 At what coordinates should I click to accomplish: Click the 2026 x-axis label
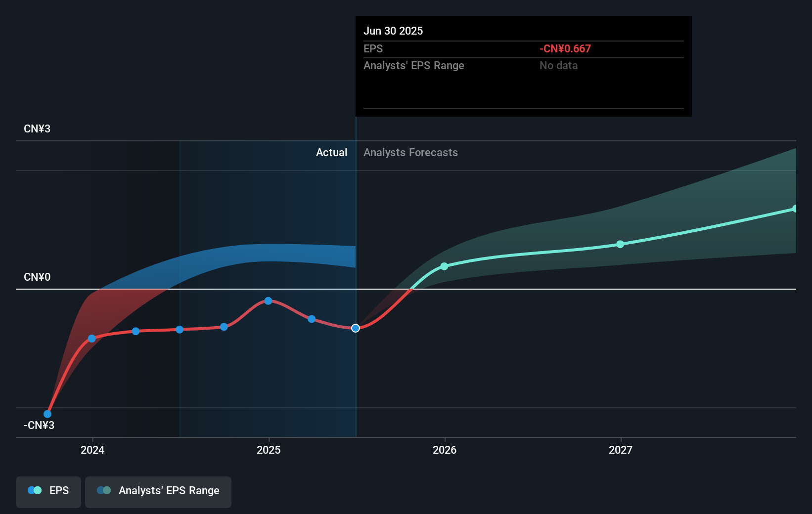[445, 450]
